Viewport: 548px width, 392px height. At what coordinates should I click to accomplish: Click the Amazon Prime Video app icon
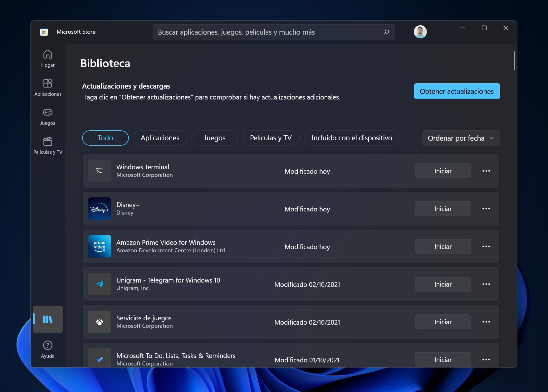click(x=100, y=246)
